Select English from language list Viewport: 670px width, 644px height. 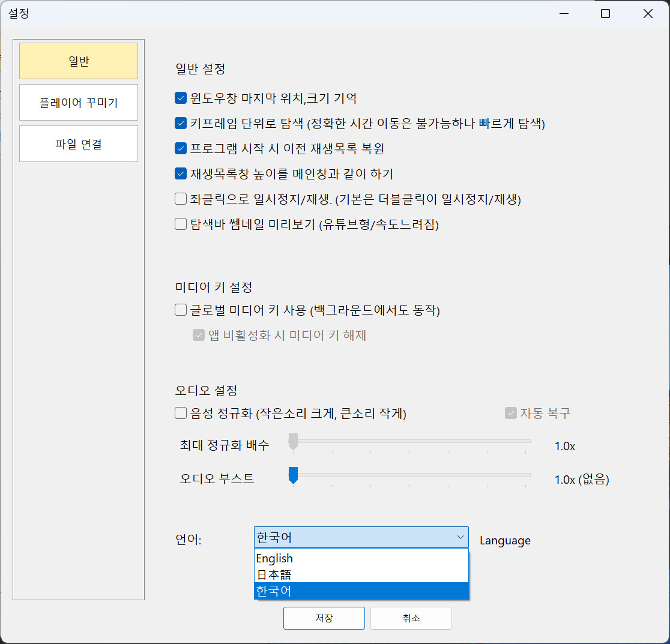click(x=361, y=558)
